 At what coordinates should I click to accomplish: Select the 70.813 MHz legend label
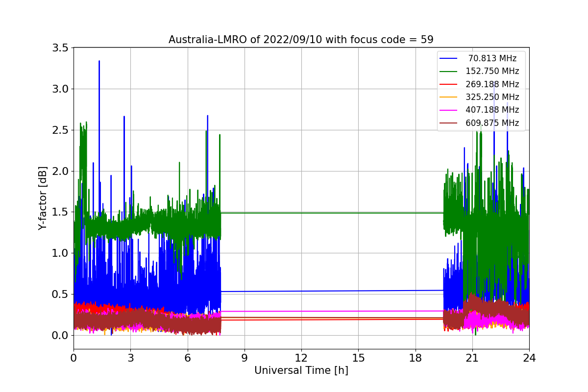[x=492, y=58]
